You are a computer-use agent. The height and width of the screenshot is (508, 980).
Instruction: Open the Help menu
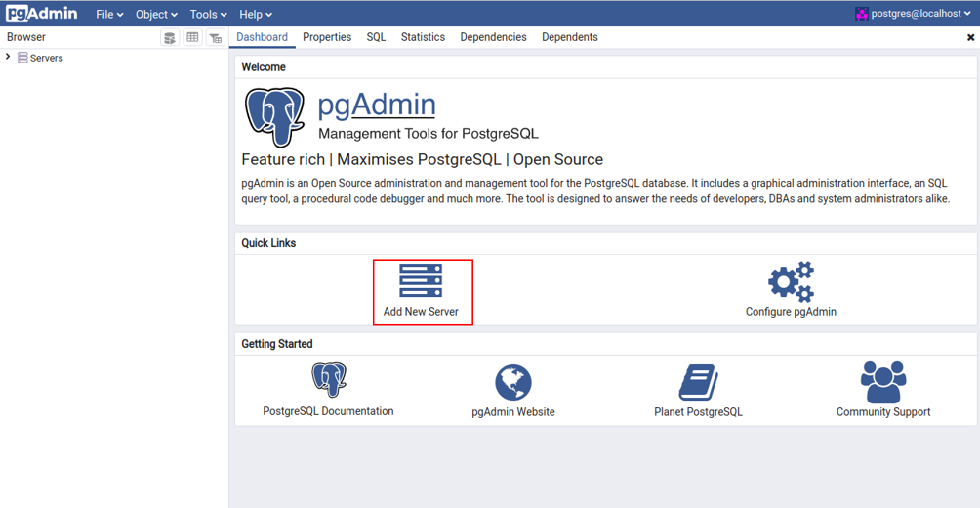click(x=256, y=14)
